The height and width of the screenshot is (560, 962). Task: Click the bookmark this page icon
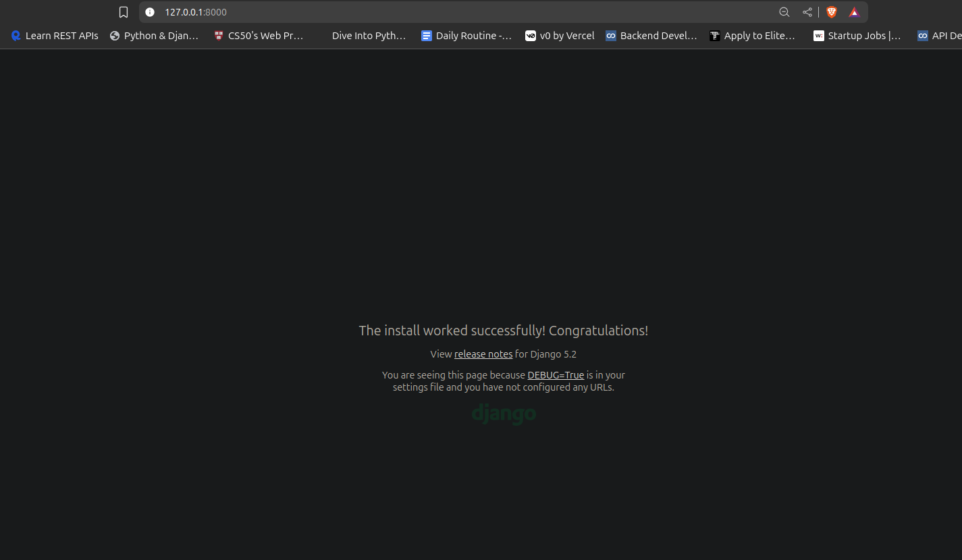[x=124, y=12]
